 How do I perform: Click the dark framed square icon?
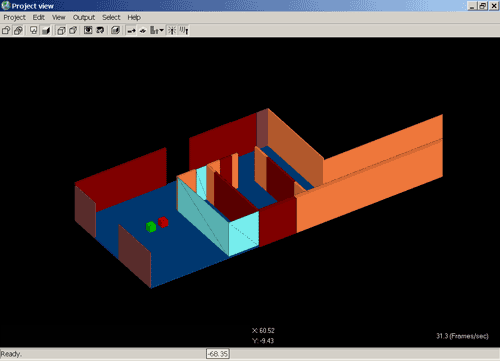(x=88, y=30)
